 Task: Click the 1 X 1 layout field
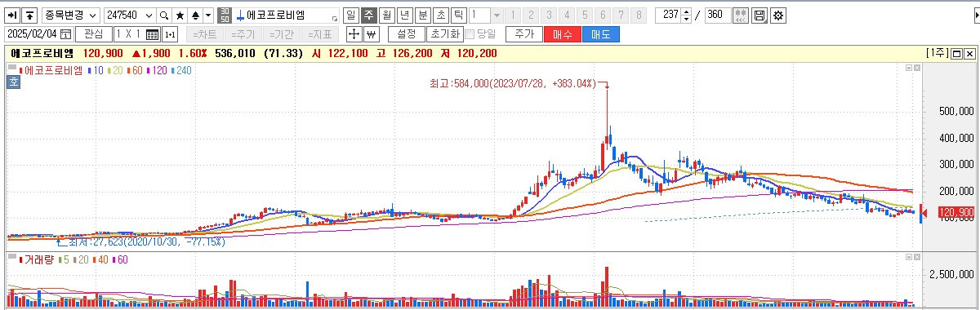(129, 34)
